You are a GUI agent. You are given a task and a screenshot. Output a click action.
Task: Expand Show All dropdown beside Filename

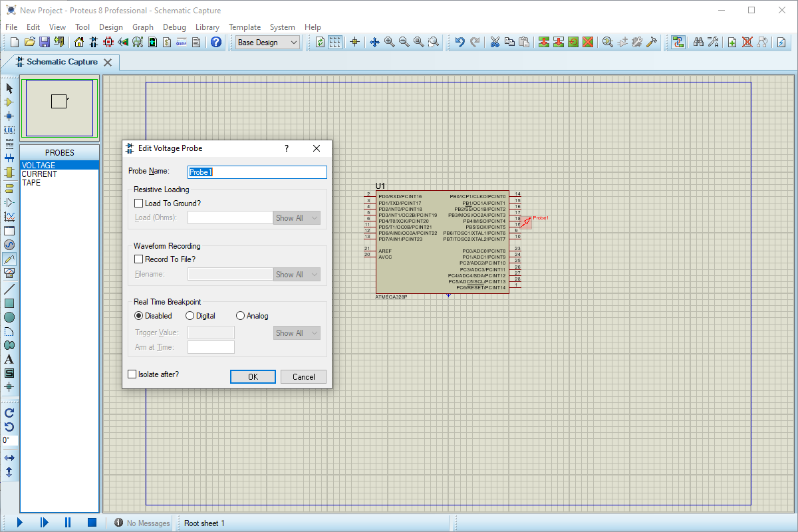pyautogui.click(x=297, y=275)
